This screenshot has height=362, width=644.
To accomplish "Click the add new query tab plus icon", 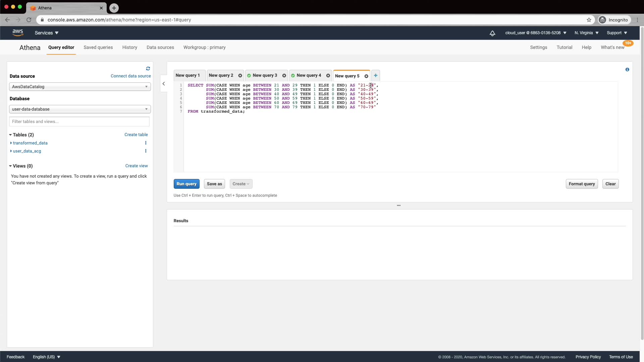I will tap(376, 76).
